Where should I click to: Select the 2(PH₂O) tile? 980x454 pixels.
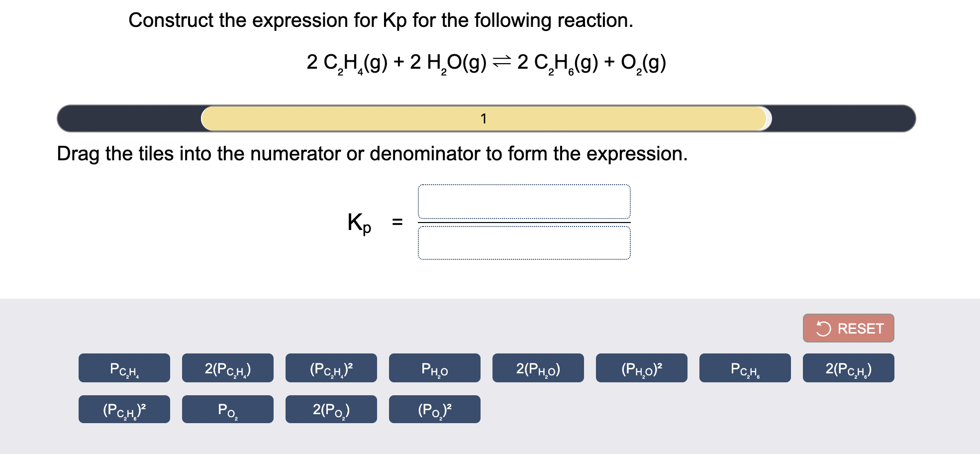pyautogui.click(x=538, y=367)
